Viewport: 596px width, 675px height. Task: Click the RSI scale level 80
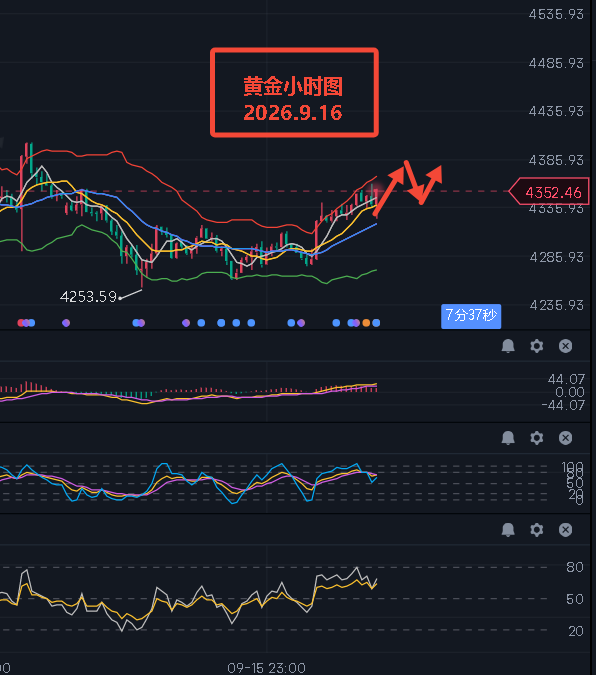click(x=575, y=567)
